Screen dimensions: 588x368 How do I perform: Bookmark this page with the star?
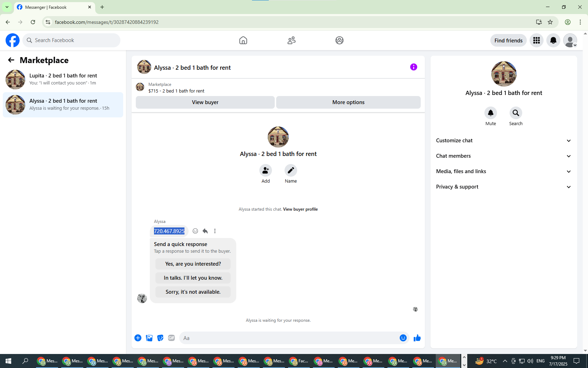coord(550,22)
